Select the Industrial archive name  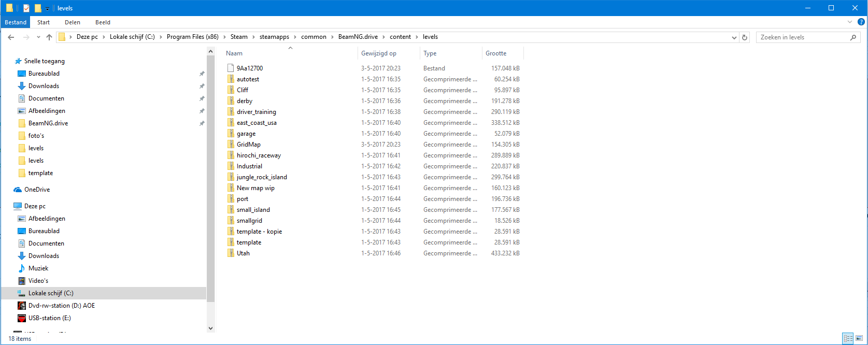(x=249, y=166)
